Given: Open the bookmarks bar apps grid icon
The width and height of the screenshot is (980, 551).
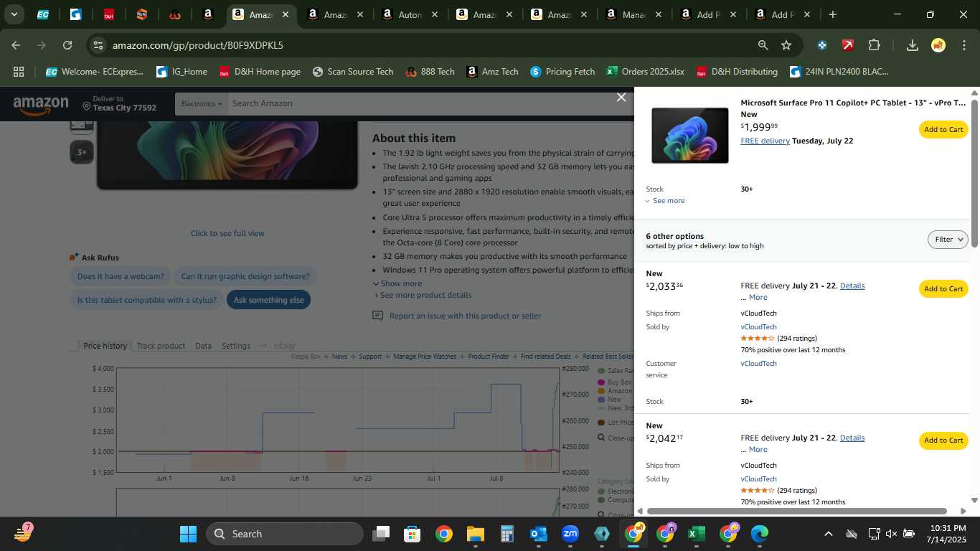Looking at the screenshot, I should click(x=19, y=72).
